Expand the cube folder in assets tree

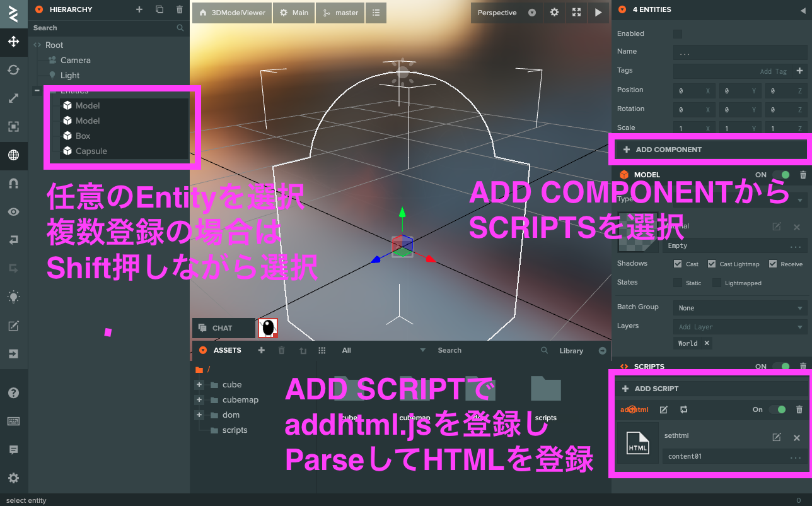pyautogui.click(x=199, y=385)
